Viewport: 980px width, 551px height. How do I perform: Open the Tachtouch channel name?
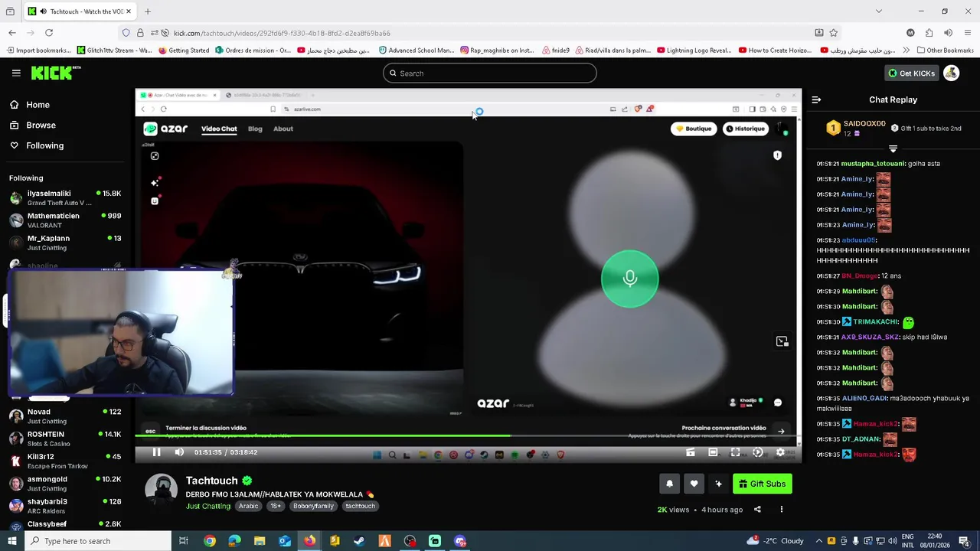pyautogui.click(x=212, y=481)
